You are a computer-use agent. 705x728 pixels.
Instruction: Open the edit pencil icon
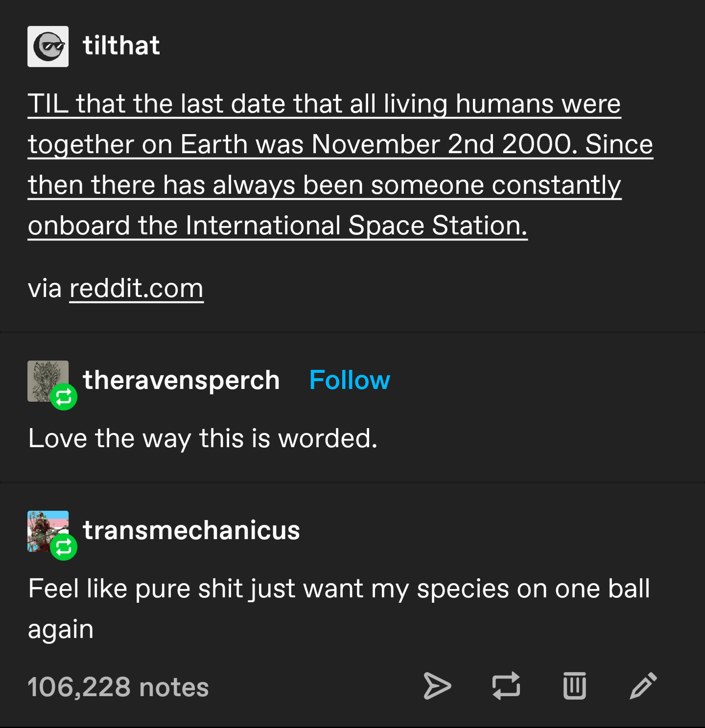[643, 686]
